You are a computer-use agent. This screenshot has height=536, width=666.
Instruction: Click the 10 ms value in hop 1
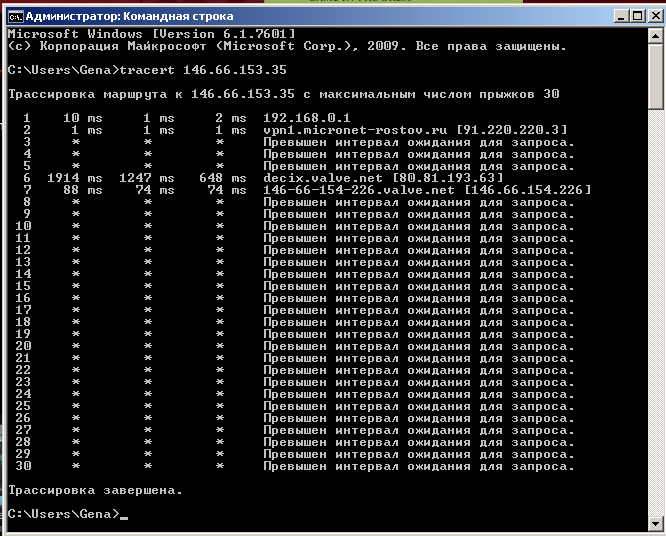point(83,118)
